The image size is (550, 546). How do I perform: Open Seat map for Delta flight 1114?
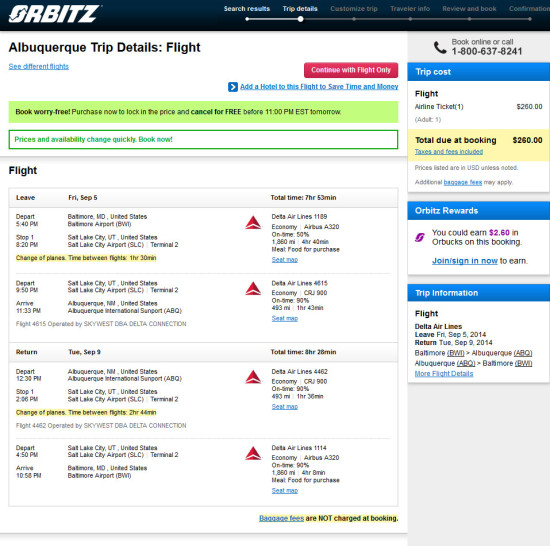tap(284, 491)
